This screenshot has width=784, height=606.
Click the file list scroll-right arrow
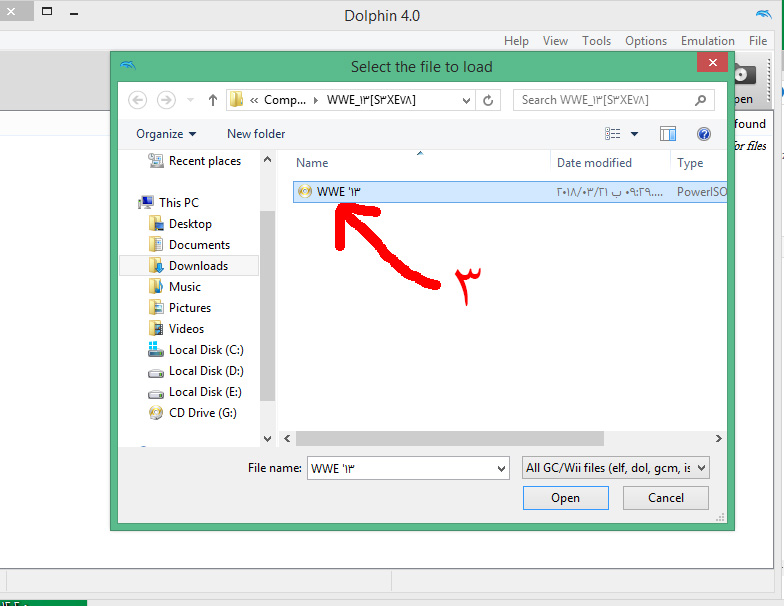pyautogui.click(x=718, y=438)
